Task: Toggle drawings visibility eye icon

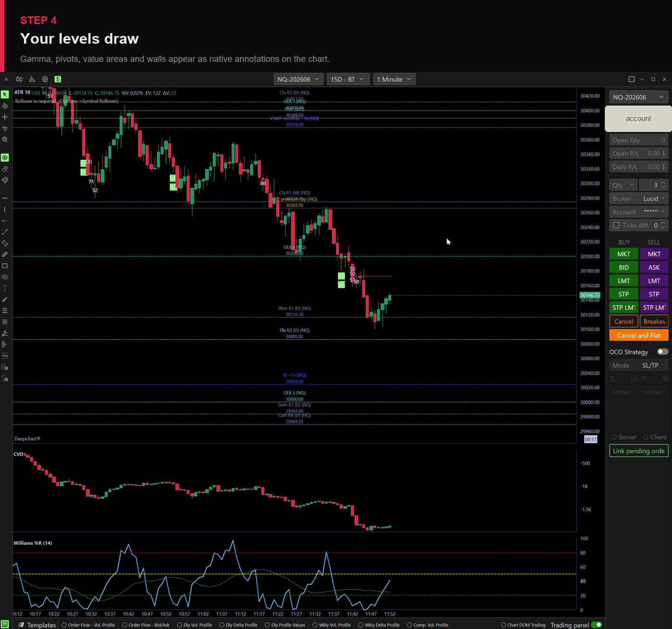Action: click(5, 158)
